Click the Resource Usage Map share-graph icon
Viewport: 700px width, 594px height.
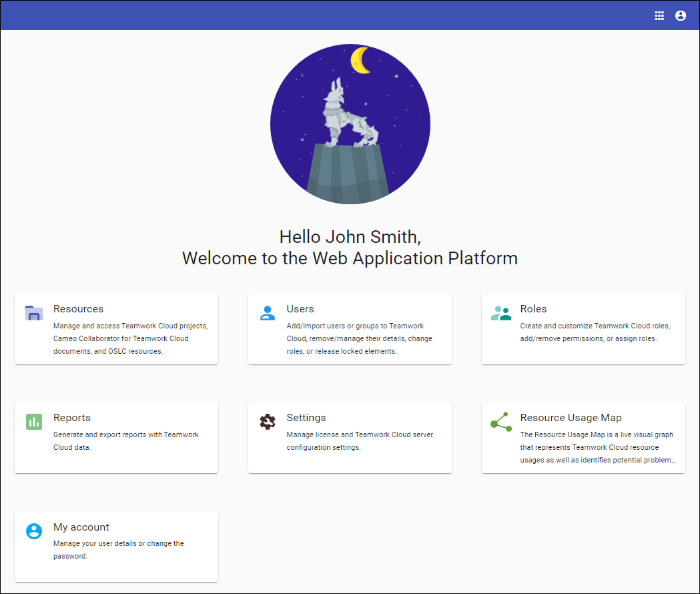pyautogui.click(x=501, y=422)
